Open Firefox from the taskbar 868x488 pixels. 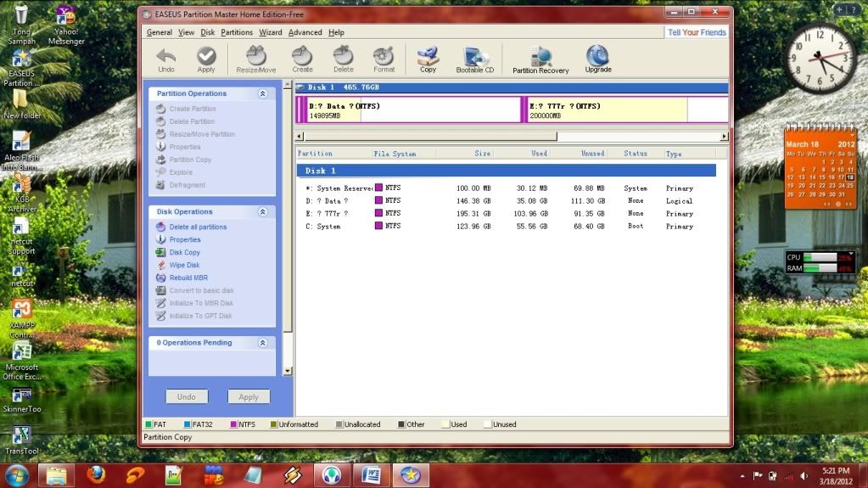click(x=97, y=475)
